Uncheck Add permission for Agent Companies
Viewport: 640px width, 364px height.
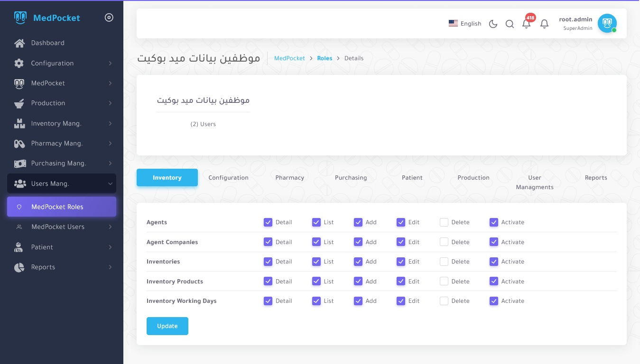click(358, 242)
